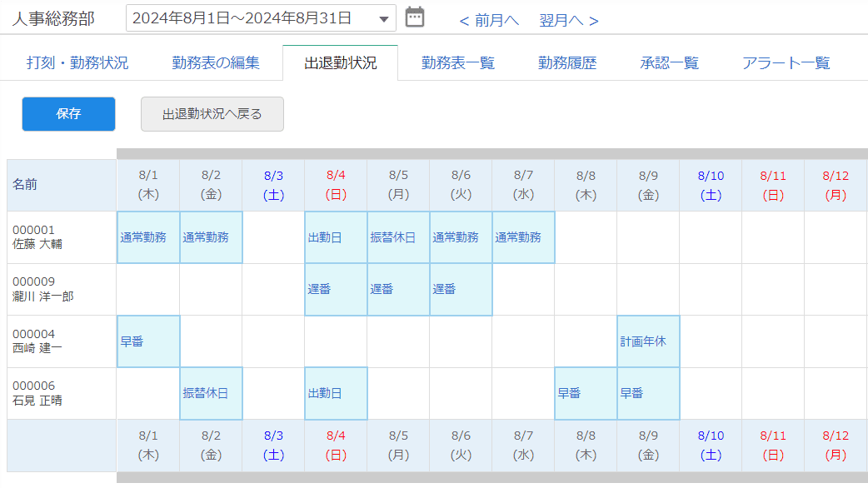Switch to 打刻・勤務状況 tab
The width and height of the screenshot is (868, 488).
click(77, 62)
